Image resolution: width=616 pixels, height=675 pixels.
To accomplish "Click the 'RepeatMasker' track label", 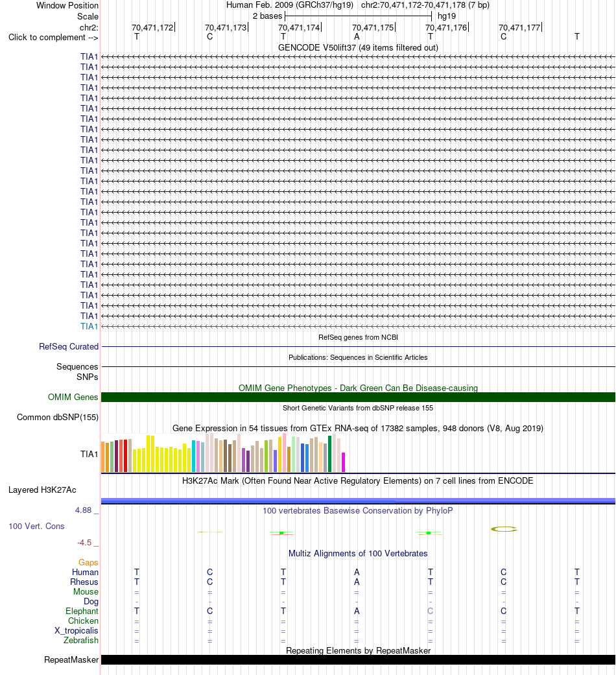I will (71, 660).
